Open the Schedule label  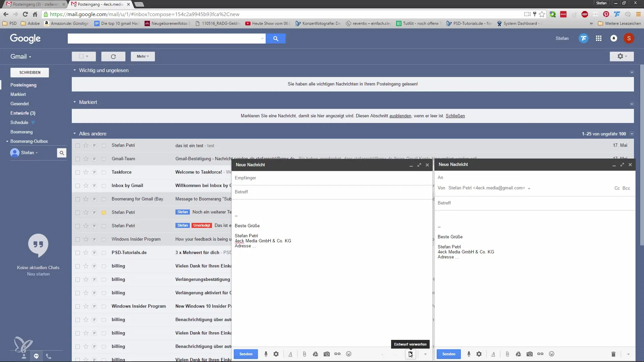19,123
